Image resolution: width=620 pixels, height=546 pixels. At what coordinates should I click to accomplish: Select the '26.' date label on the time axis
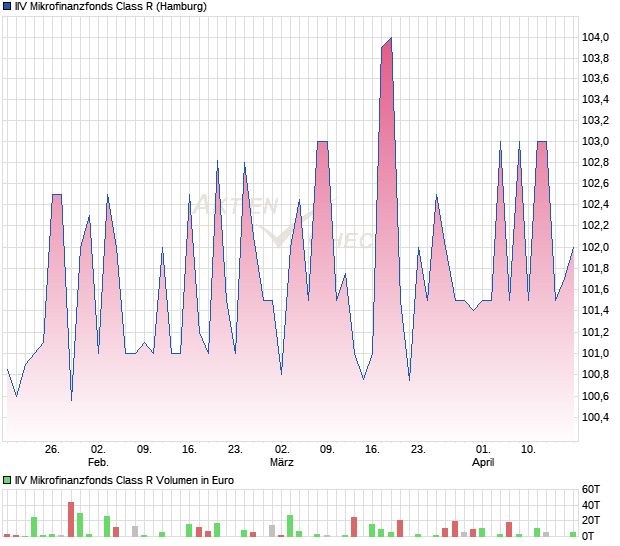click(52, 450)
